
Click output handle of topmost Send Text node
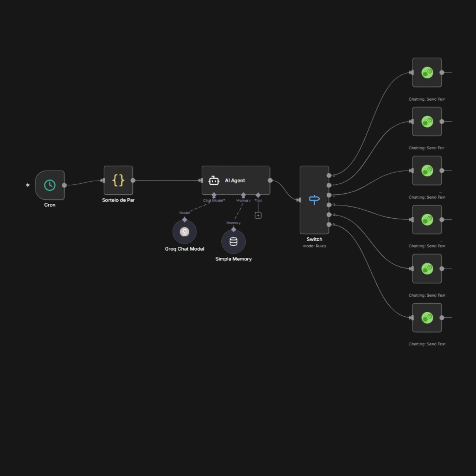[x=442, y=72]
